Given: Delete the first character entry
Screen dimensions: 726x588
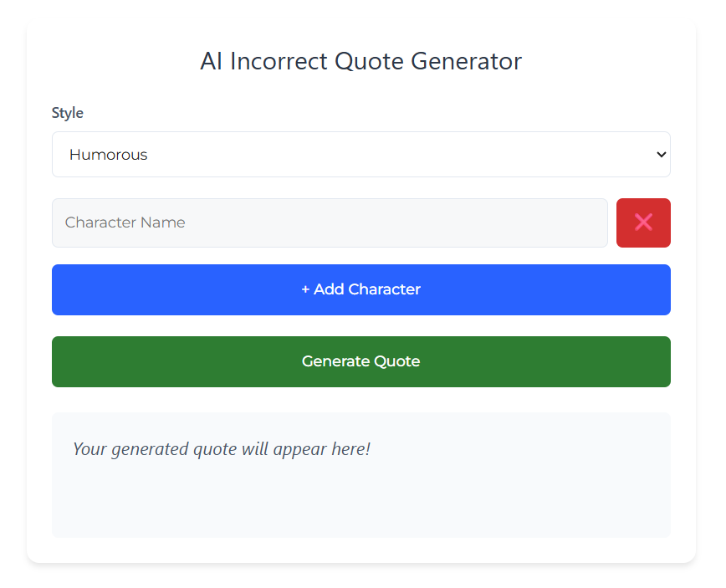Looking at the screenshot, I should coord(643,222).
